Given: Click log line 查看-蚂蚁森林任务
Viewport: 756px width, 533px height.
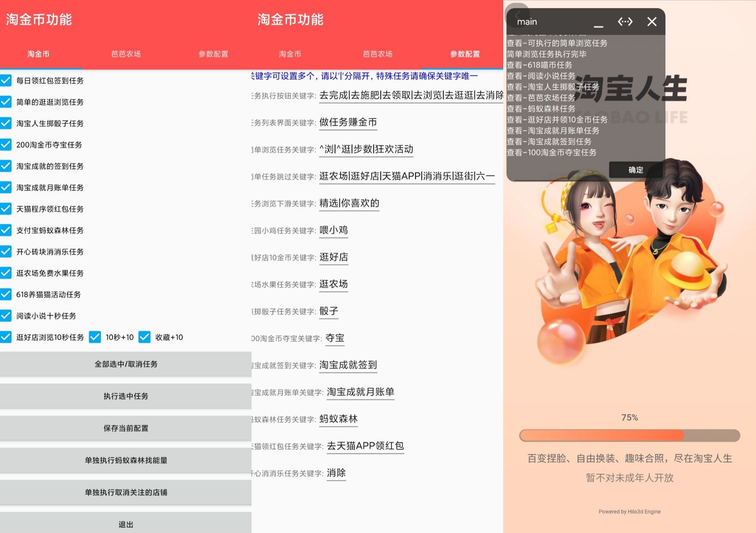Looking at the screenshot, I should point(541,108).
